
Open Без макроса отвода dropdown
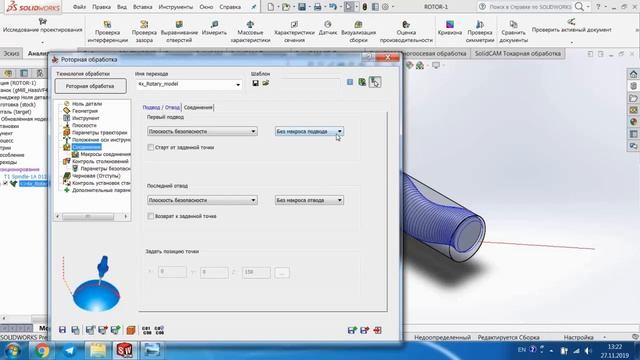point(309,200)
